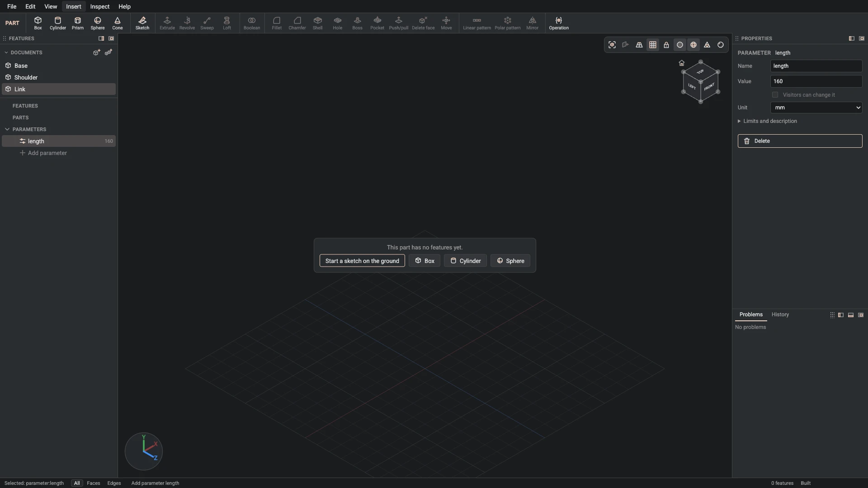The image size is (868, 488).
Task: Click the zoom-to-fit view icon
Action: click(x=612, y=45)
